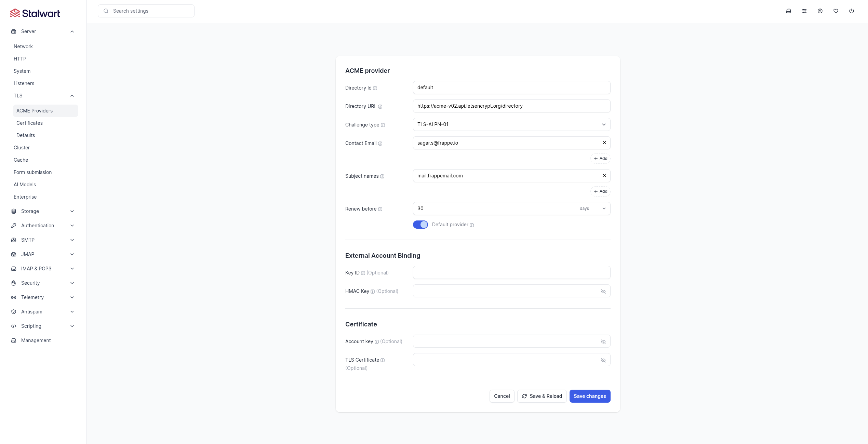Click the Storage expand collapse icon

72,211
